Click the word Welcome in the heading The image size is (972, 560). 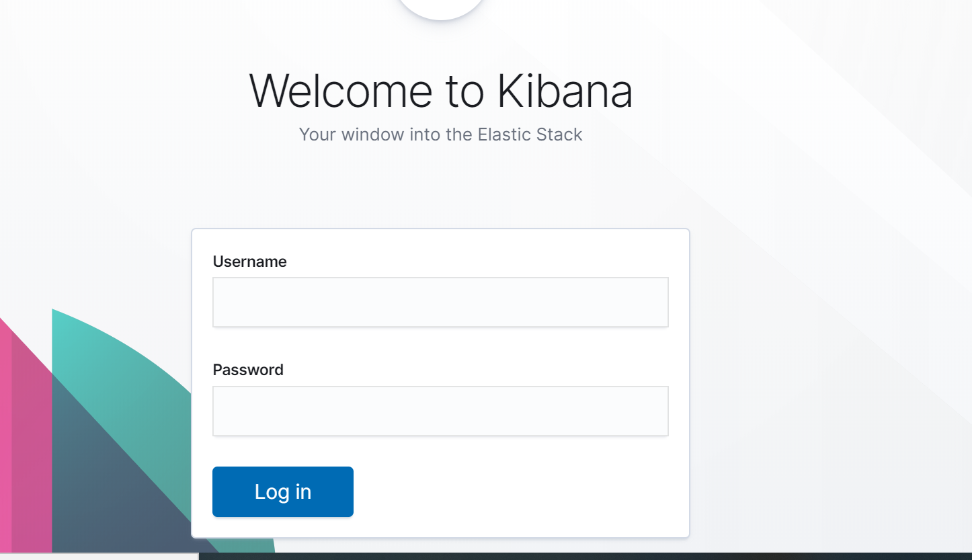click(x=341, y=90)
